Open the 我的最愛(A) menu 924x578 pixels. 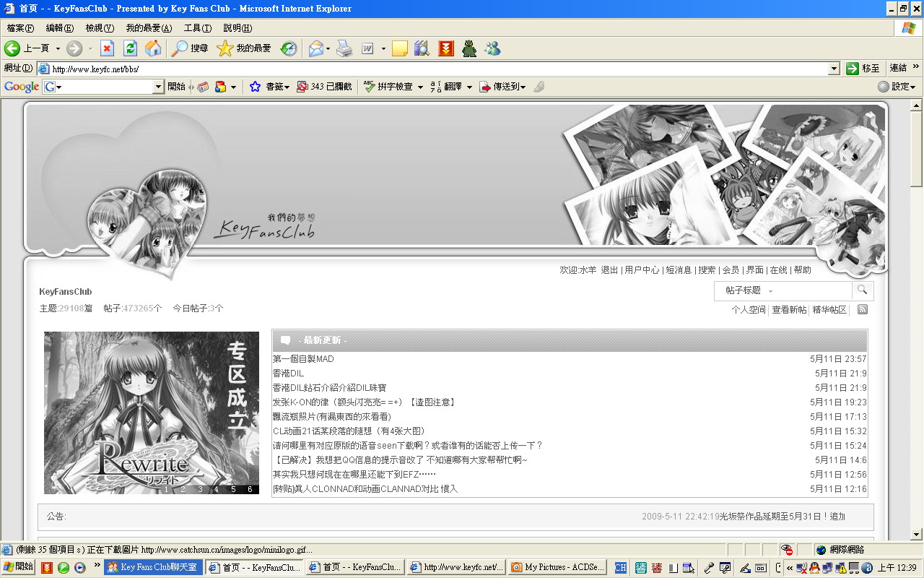click(x=149, y=28)
